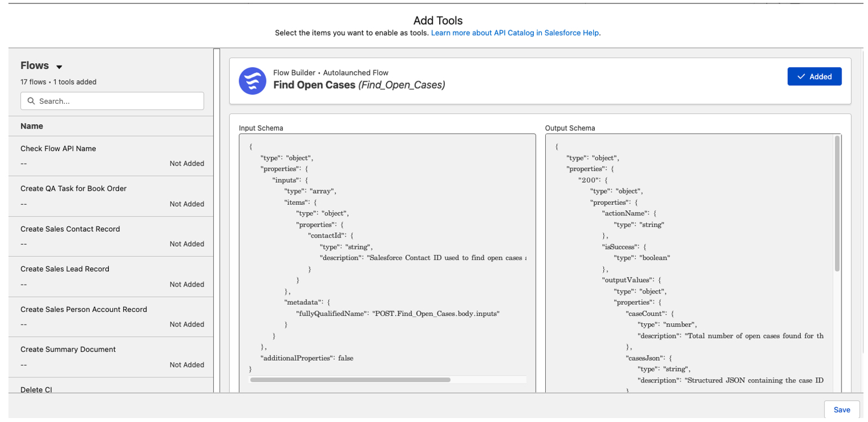Viewport: 868px width, 422px height.
Task: Open the Flows category dropdown
Action: tap(59, 67)
